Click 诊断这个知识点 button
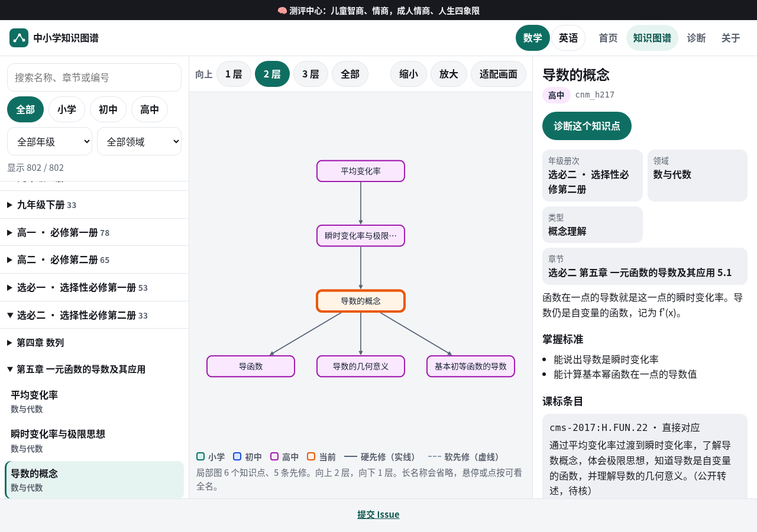Viewport: 757px width, 532px height. coord(587,126)
